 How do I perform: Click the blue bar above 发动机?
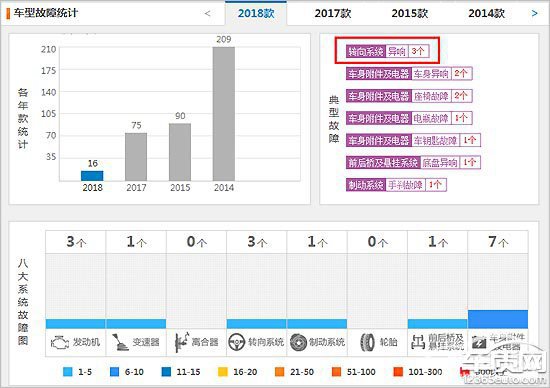tap(75, 324)
